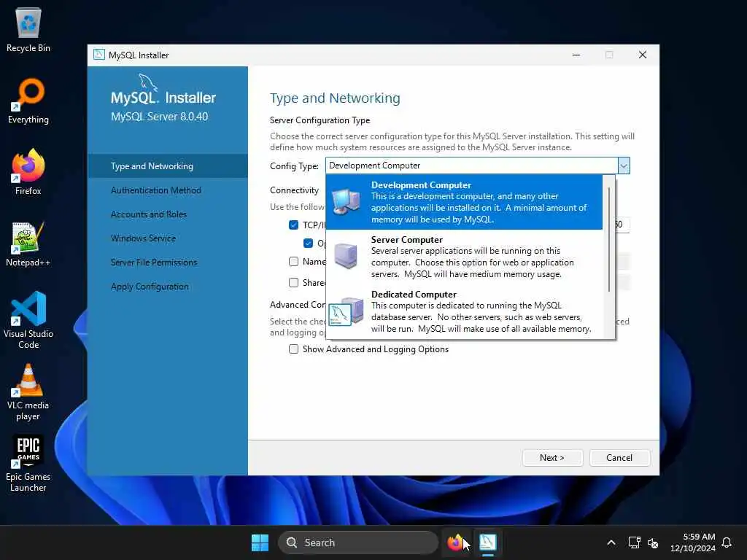Click the Development Computer option icon

346,203
